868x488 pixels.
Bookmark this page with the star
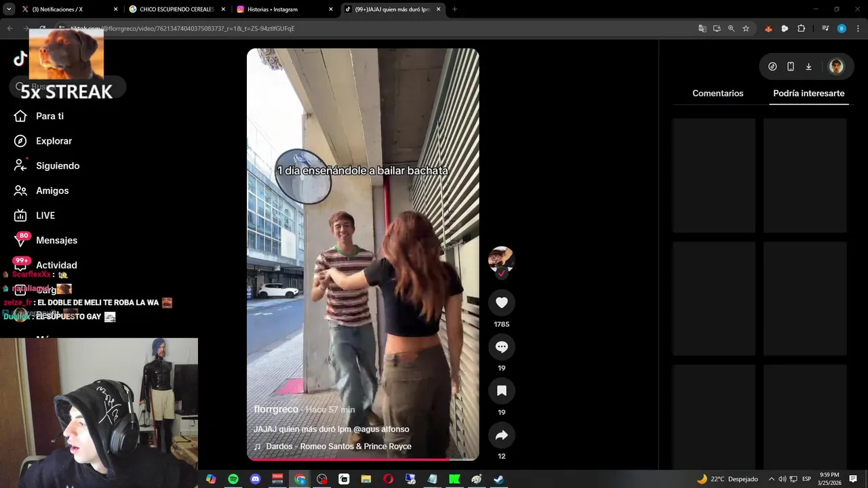coord(746,28)
